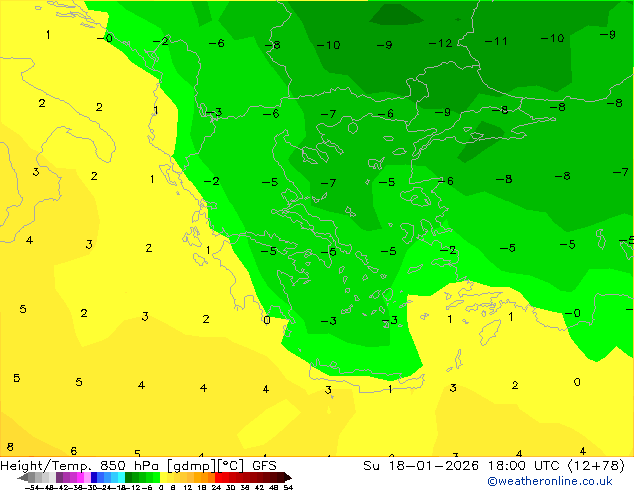This screenshot has width=634, height=490.
Task: Pick the darkest maroon swatch near legend end
Action: [283, 477]
